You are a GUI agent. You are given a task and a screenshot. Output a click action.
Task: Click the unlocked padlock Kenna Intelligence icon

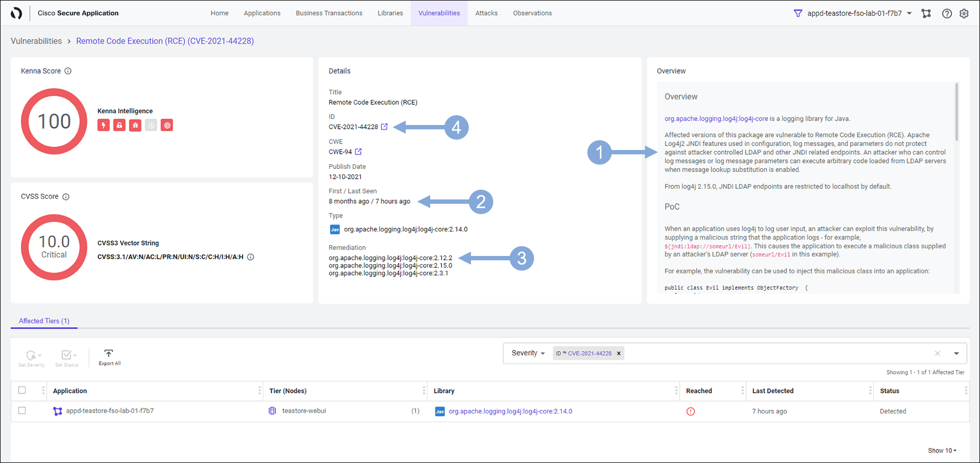click(x=119, y=126)
